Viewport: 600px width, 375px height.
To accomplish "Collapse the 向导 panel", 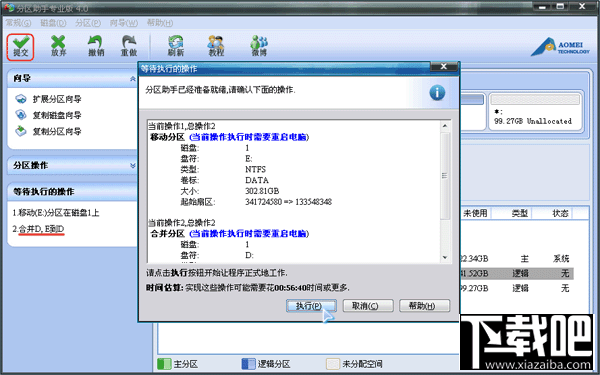I will (x=132, y=78).
